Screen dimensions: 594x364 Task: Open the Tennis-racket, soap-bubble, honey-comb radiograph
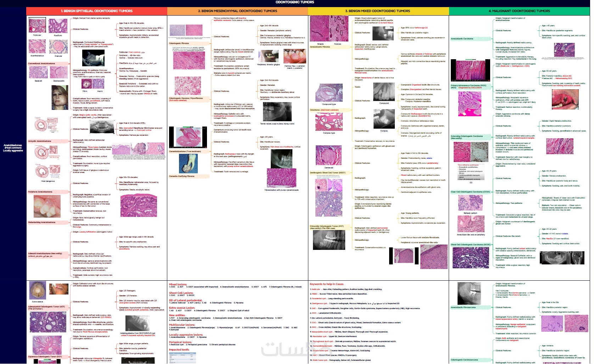[277, 112]
